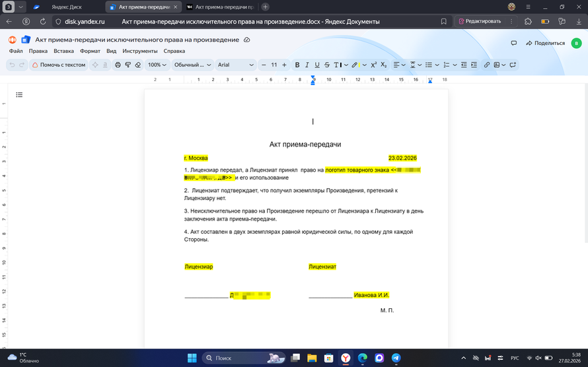Open the 'Инструменты' menu

(139, 51)
